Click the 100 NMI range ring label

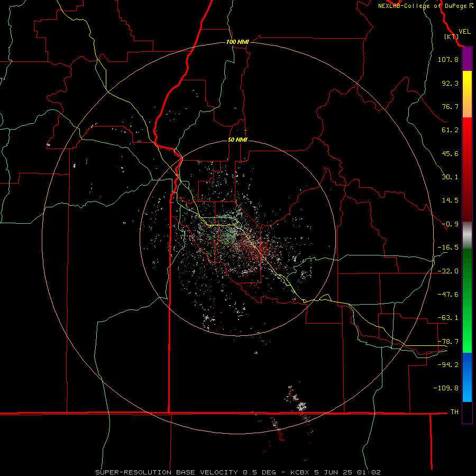(x=237, y=42)
